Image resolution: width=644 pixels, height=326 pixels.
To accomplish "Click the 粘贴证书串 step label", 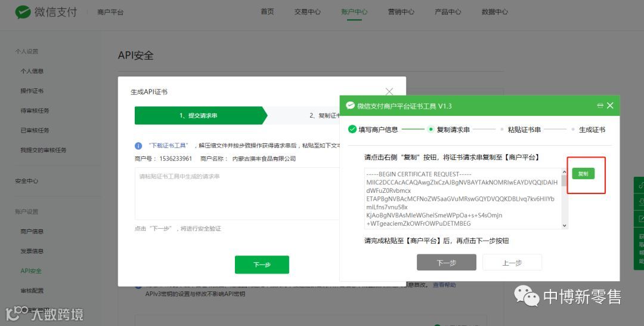I will (x=524, y=130).
